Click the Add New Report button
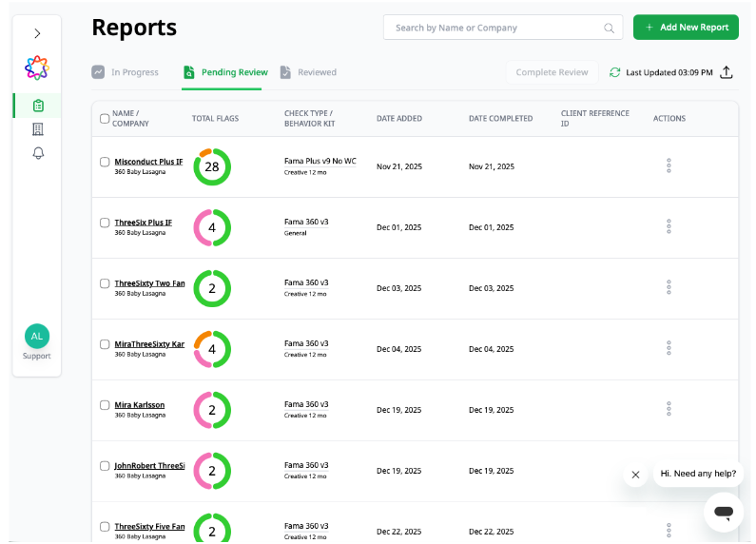Image resolution: width=756 pixels, height=544 pixels. pos(686,28)
